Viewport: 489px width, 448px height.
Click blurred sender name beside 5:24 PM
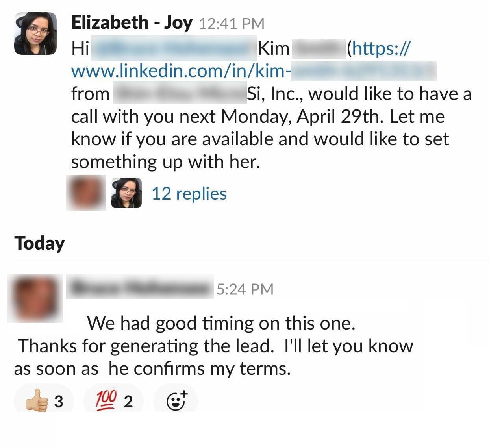pyautogui.click(x=140, y=288)
